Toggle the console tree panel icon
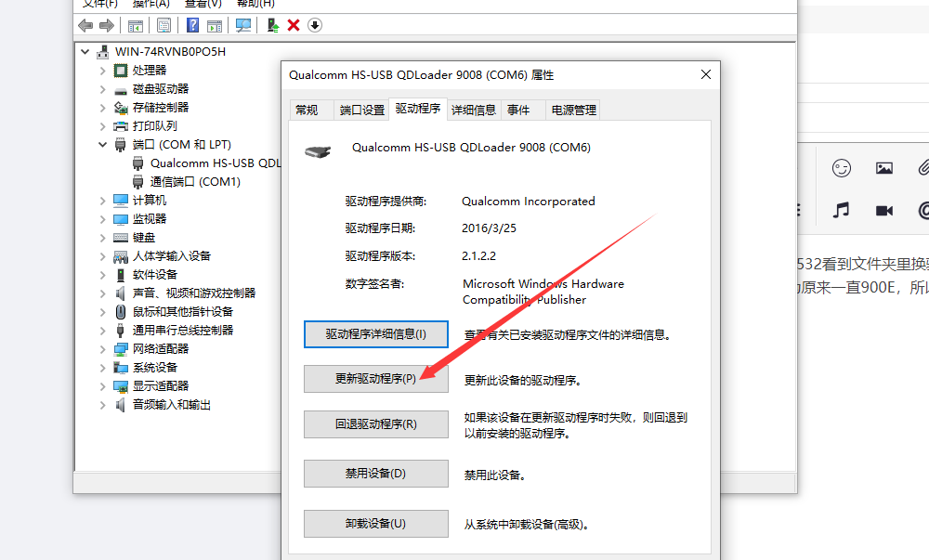Screen dimensions: 929x560 pos(136,25)
